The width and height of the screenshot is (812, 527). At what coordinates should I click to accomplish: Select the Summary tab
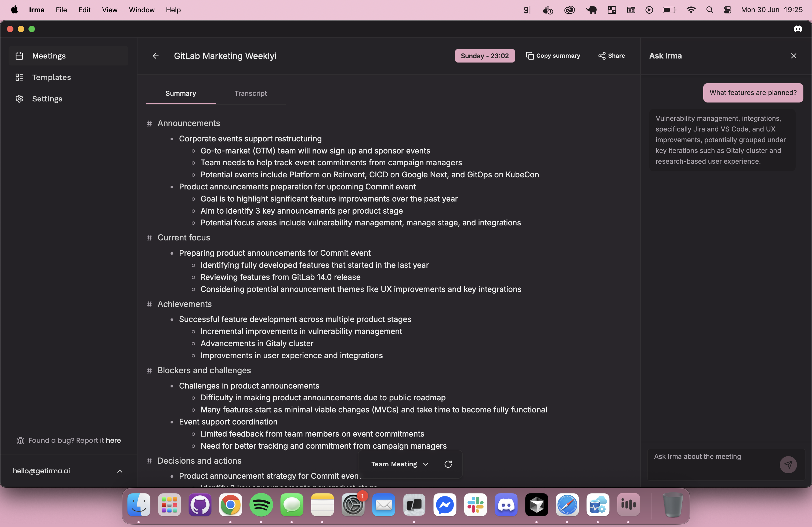(x=180, y=93)
